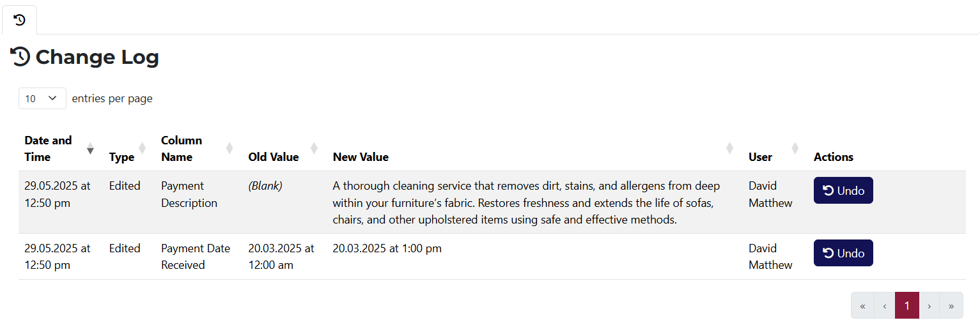The image size is (980, 334).
Task: Undo the Payment Description edit
Action: tap(843, 191)
